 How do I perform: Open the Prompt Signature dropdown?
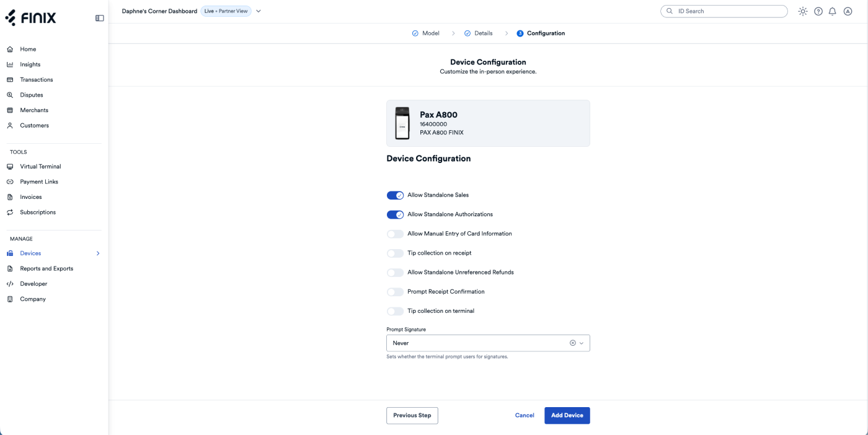click(x=488, y=343)
